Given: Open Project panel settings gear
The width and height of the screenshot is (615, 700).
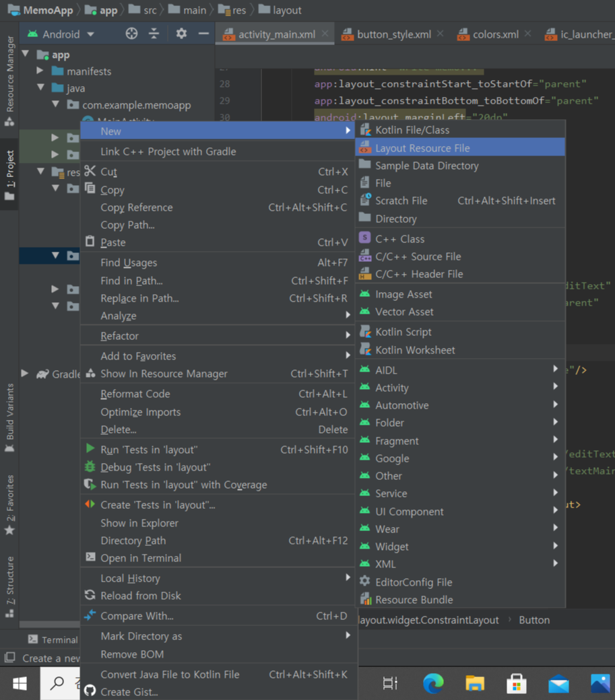Looking at the screenshot, I should [181, 34].
